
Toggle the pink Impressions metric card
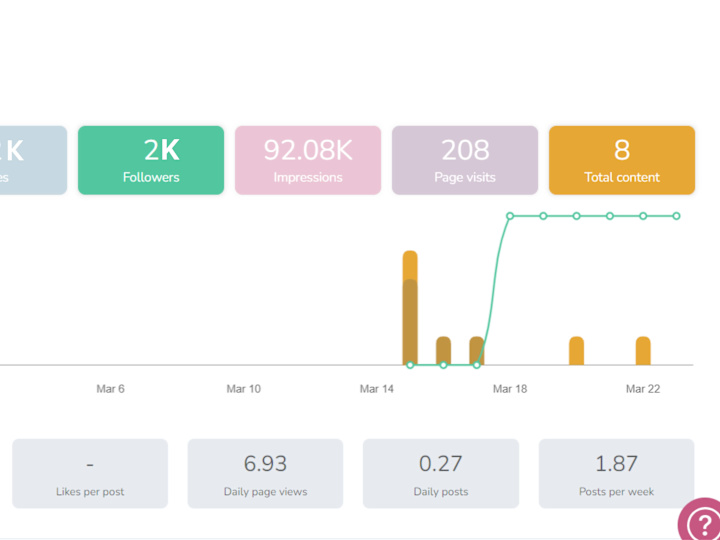[308, 160]
